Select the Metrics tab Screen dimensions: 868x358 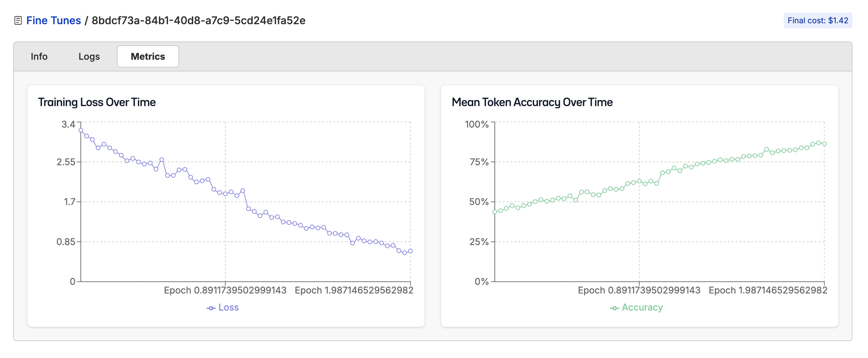tap(148, 56)
